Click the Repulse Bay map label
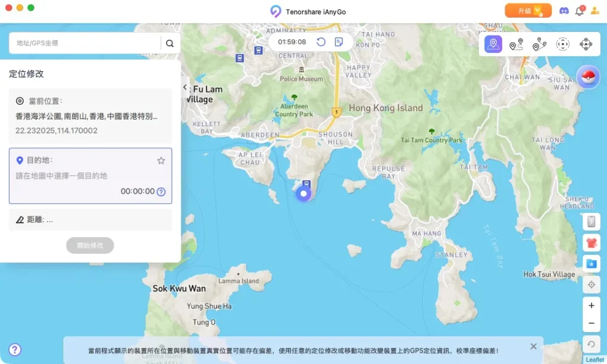The width and height of the screenshot is (607, 364). (388, 173)
